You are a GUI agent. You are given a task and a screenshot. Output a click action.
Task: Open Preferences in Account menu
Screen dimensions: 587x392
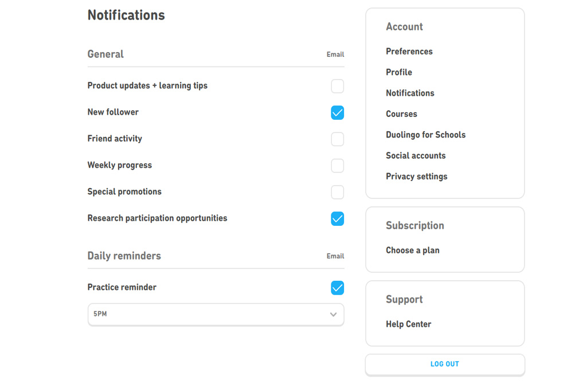point(409,52)
